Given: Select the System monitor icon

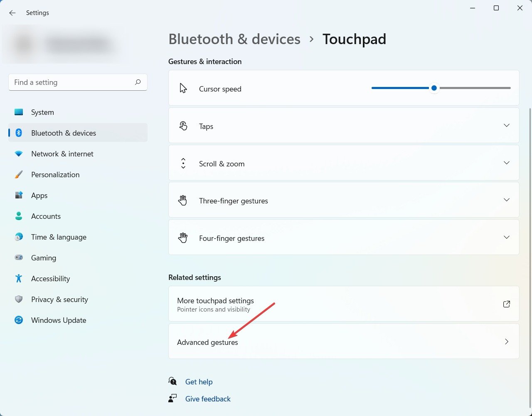Looking at the screenshot, I should (19, 112).
